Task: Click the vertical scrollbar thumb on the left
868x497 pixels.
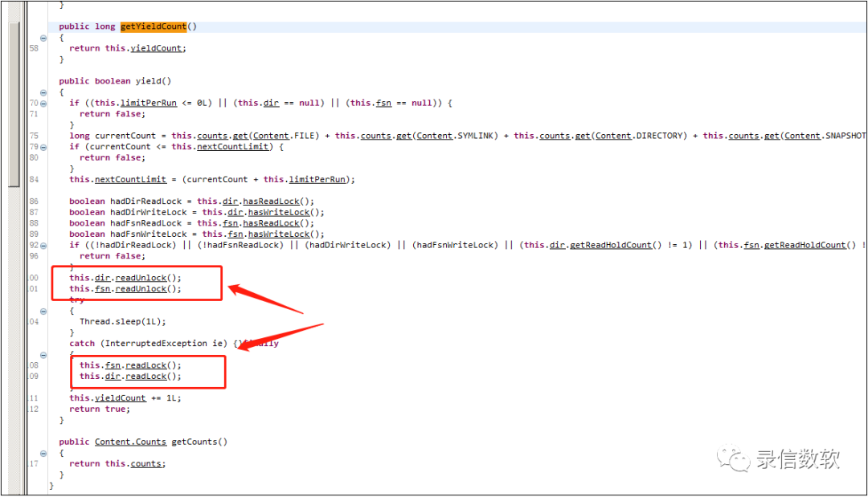Action: pyautogui.click(x=14, y=105)
